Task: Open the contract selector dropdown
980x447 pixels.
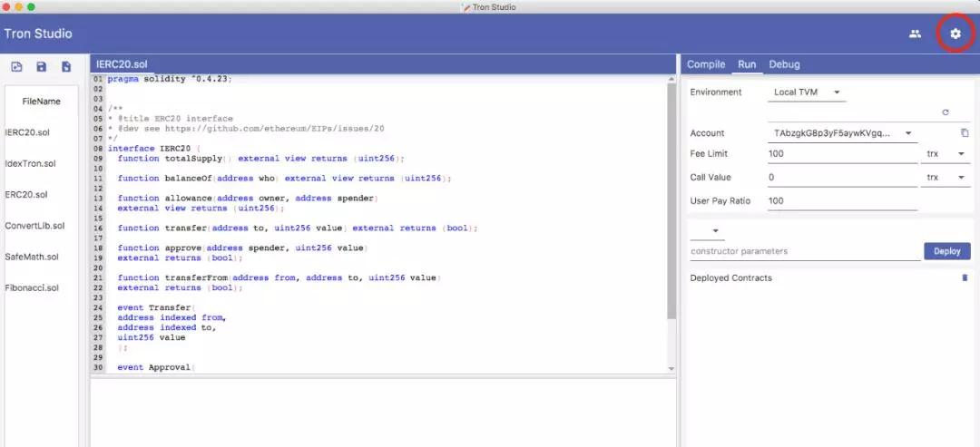Action: 708,231
